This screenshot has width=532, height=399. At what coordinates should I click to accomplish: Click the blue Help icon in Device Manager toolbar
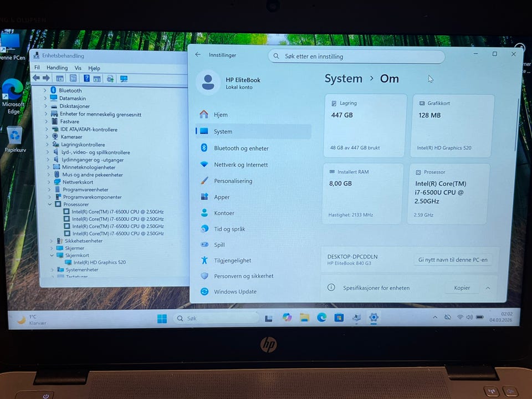(x=86, y=78)
